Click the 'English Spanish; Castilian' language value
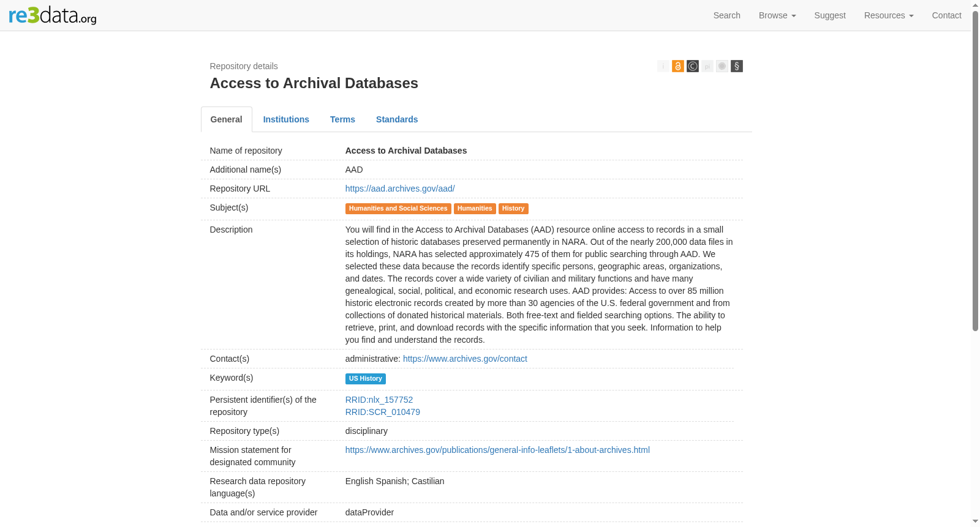The image size is (980, 527). pyautogui.click(x=395, y=481)
